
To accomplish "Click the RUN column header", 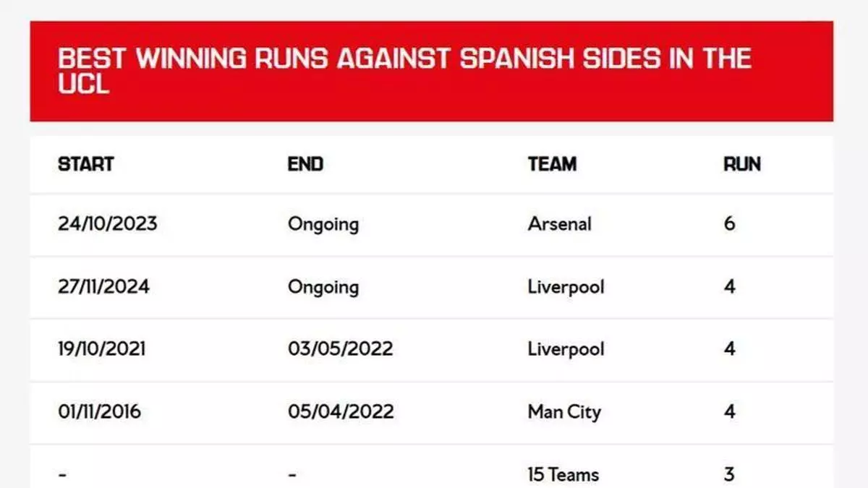I will [x=741, y=164].
